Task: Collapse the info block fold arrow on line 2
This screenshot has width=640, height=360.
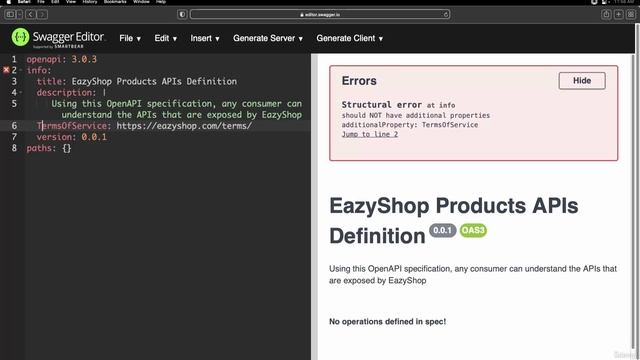Action: coord(21,70)
